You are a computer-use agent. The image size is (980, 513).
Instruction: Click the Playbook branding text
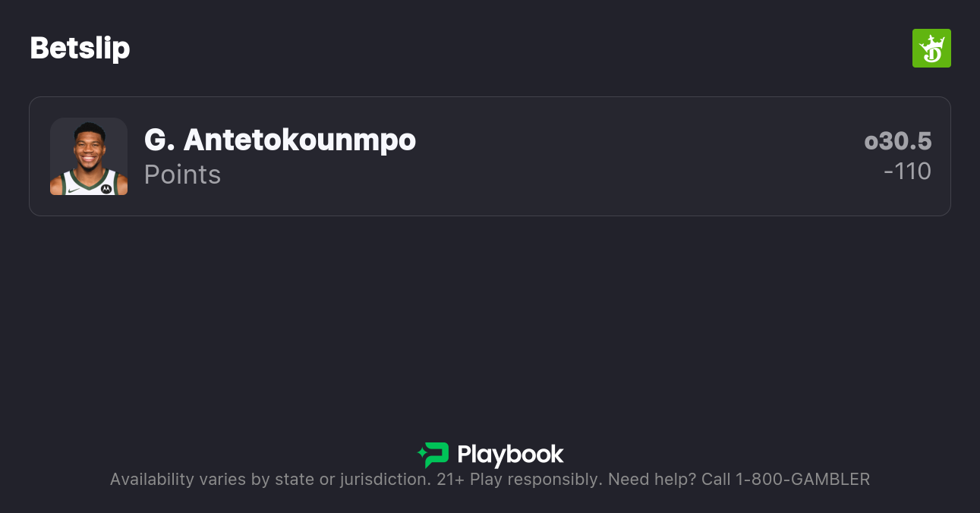coord(510,455)
